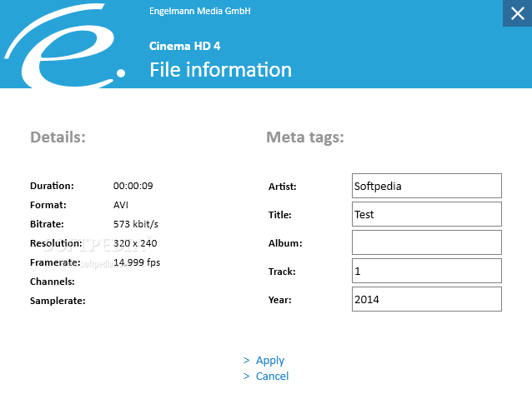
Task: Click the Apply link
Action: [x=270, y=361]
